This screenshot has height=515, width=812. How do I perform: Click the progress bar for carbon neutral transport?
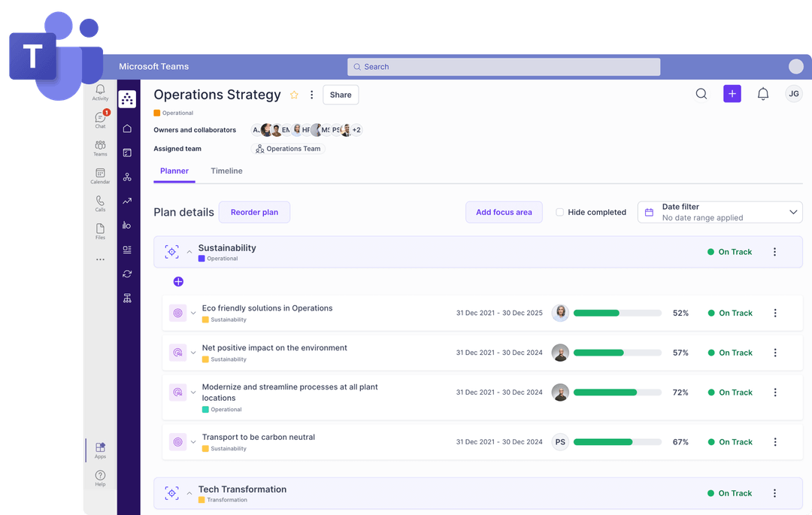tap(617, 442)
